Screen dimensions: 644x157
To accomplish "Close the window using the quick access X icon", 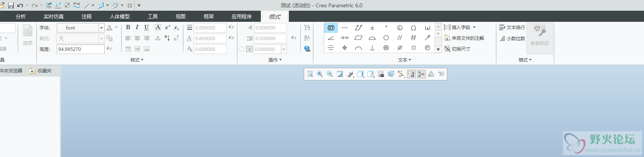I will click(x=130, y=5).
